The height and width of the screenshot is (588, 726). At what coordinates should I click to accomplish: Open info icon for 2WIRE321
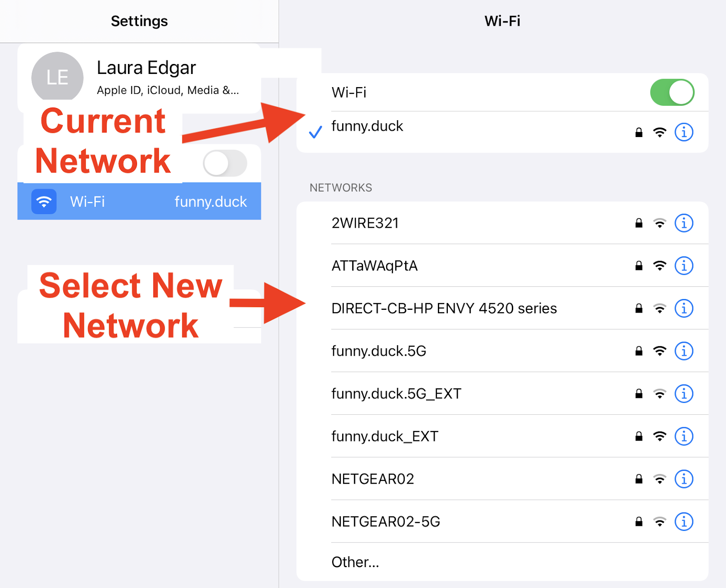(x=684, y=223)
